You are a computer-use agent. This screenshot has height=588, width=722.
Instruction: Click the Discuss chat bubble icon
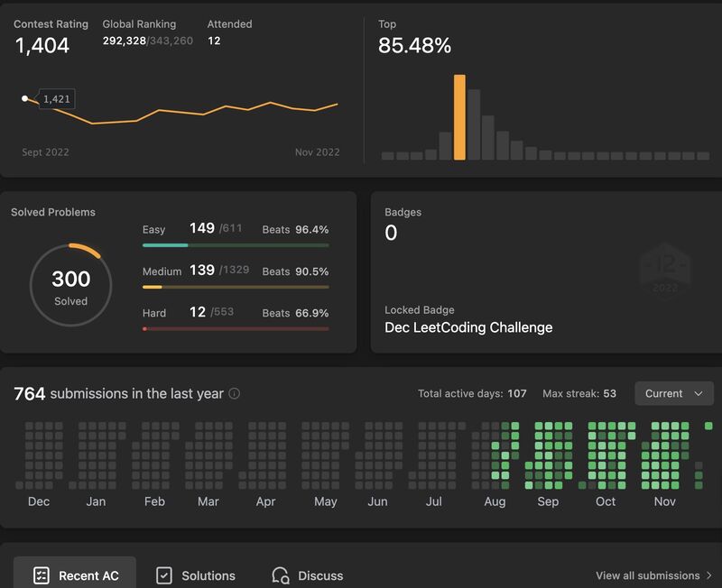pos(281,575)
